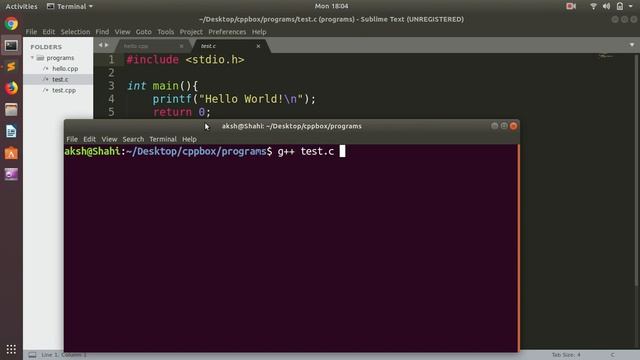640x360 pixels.
Task: Open the Terminal app menu in top bar
Action: coord(70,6)
